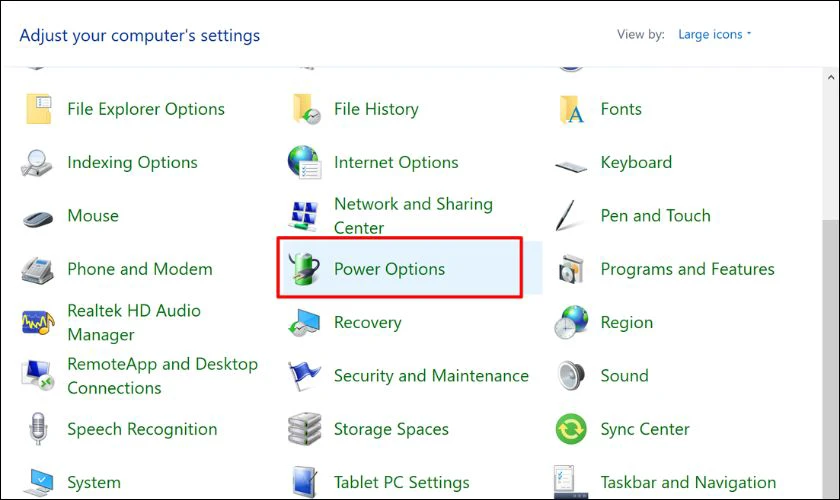Click the Recovery text link

tap(367, 323)
